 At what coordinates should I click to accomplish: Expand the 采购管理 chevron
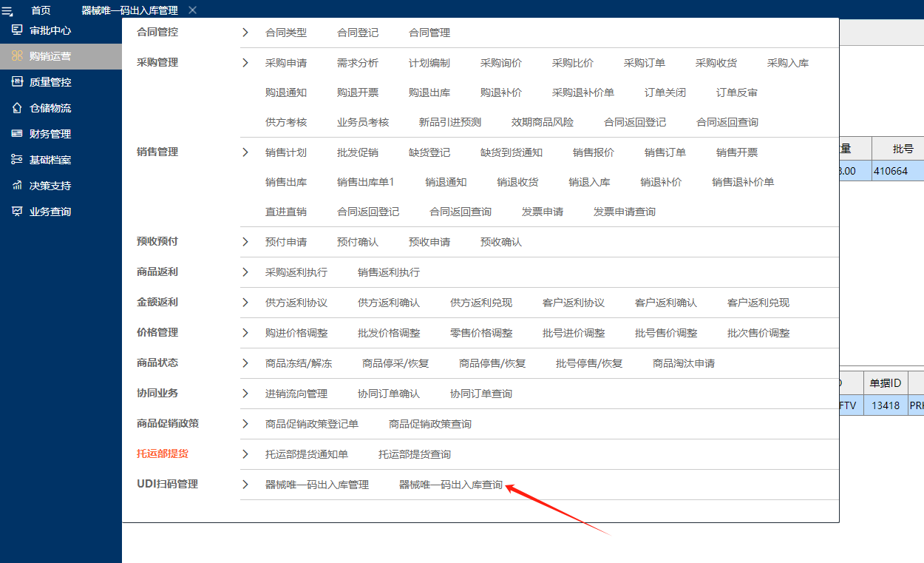pyautogui.click(x=245, y=63)
